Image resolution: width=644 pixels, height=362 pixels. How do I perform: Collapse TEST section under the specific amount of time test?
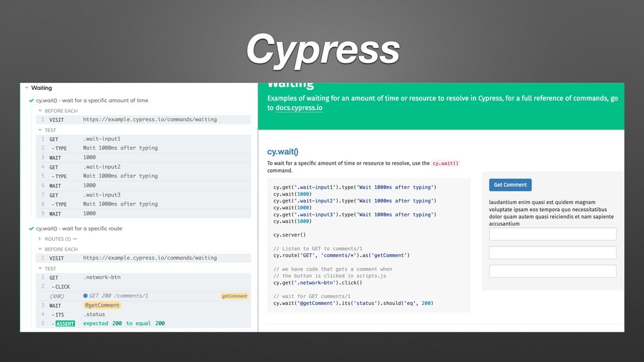click(x=40, y=130)
